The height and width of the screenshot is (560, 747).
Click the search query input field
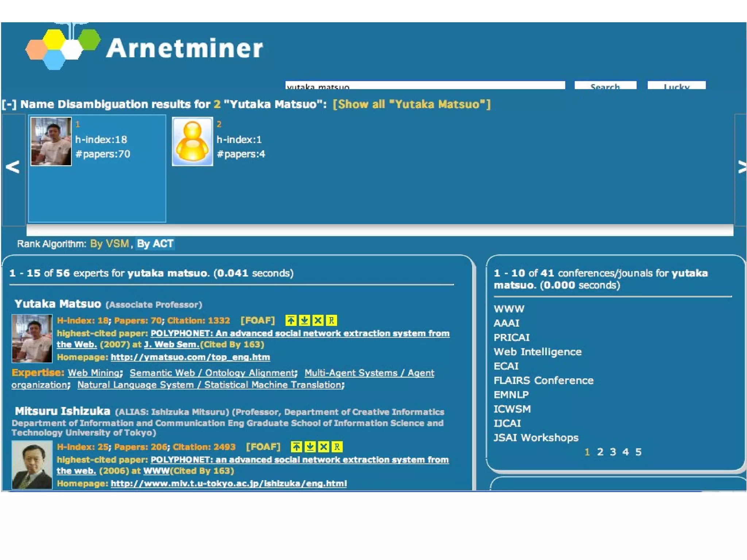[x=425, y=85]
